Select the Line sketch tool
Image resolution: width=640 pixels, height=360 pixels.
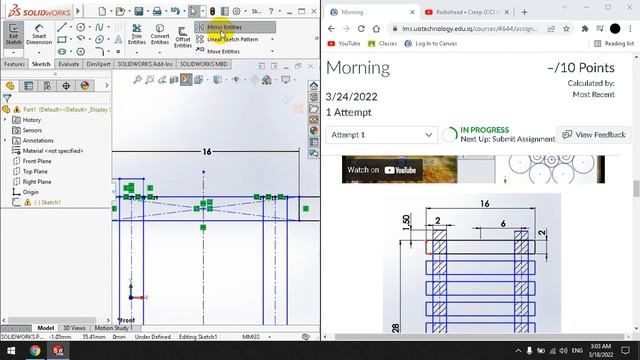tap(62, 27)
